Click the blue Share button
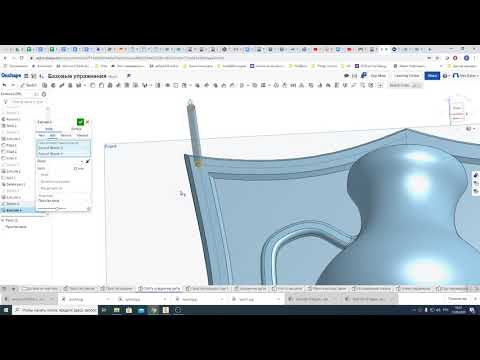The image size is (480, 360). 432,76
